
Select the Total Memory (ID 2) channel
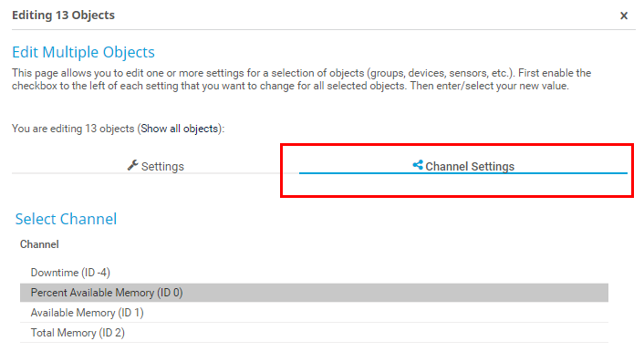click(314, 333)
